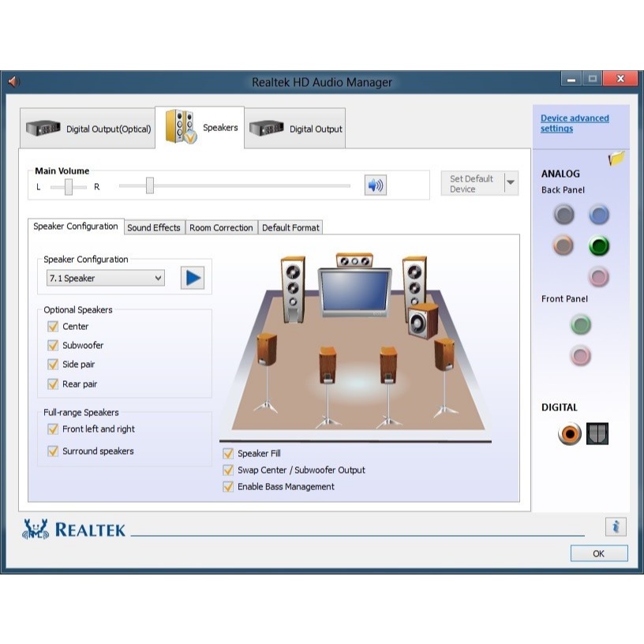Click the OK button
This screenshot has width=644, height=644.
tap(599, 553)
